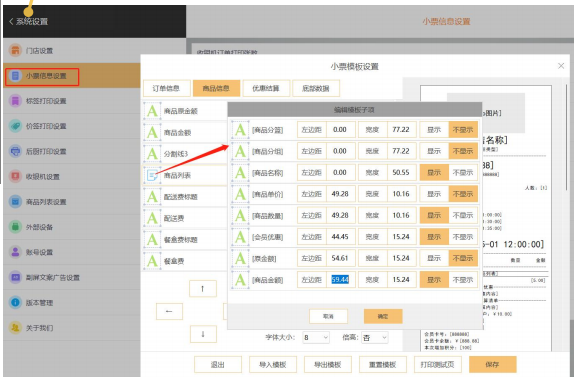Set [商品数量] row to 不显示
The width and height of the screenshot is (575, 378).
(x=463, y=215)
